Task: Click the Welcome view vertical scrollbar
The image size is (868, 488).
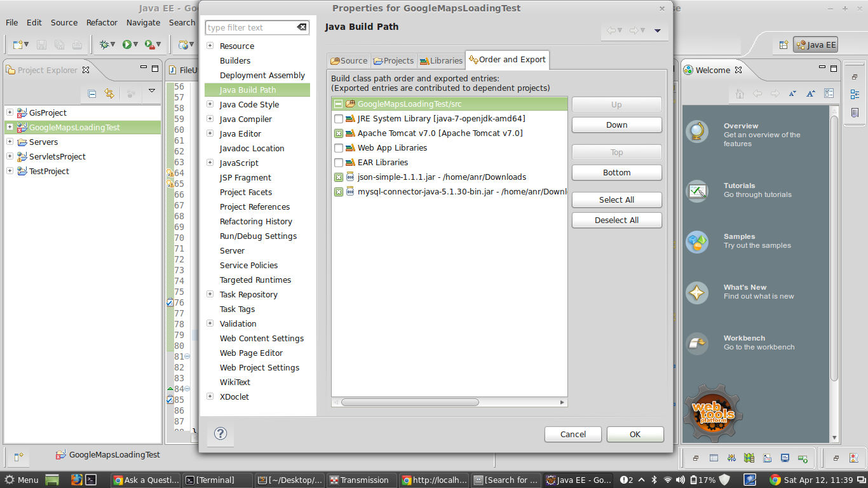Action: coord(834,248)
